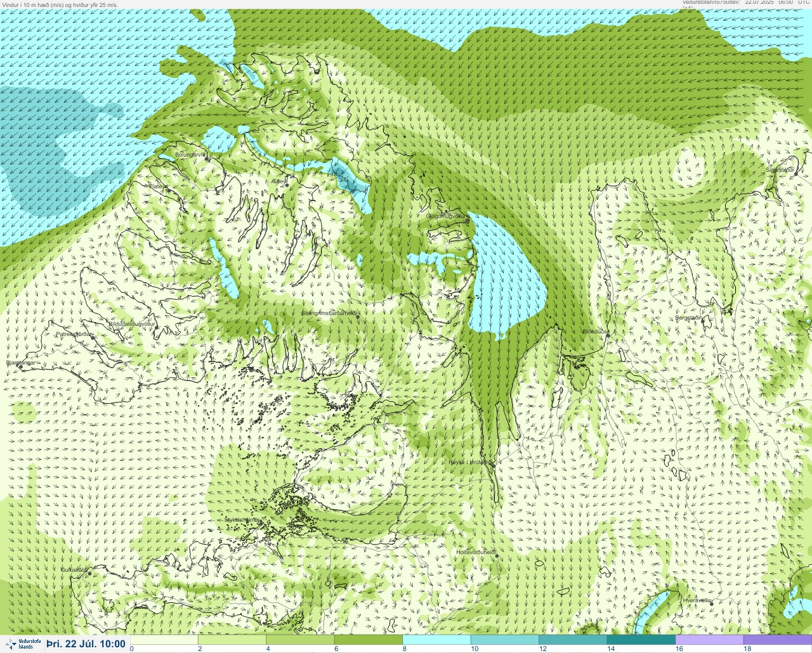The image size is (812, 653).
Task: Click the Bolungarvík station label
Action: point(191,154)
